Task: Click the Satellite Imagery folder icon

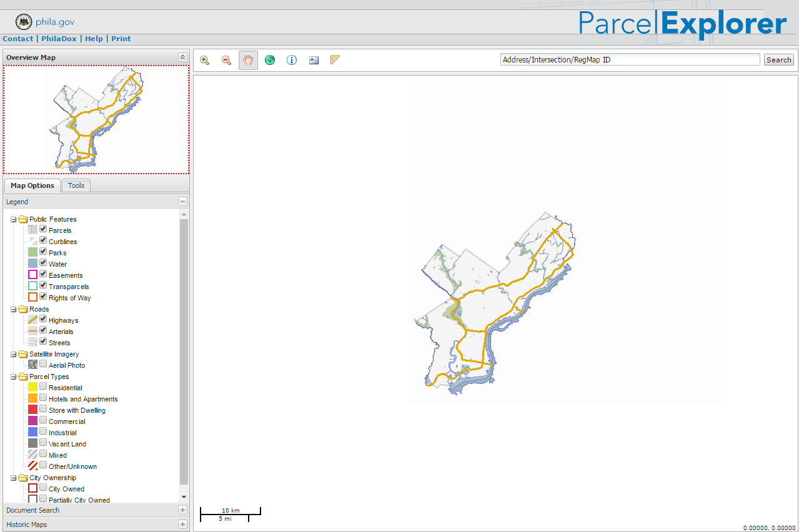Action: coord(23,354)
